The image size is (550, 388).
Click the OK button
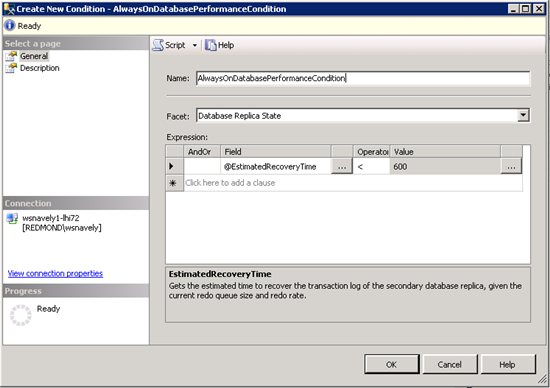(x=391, y=364)
